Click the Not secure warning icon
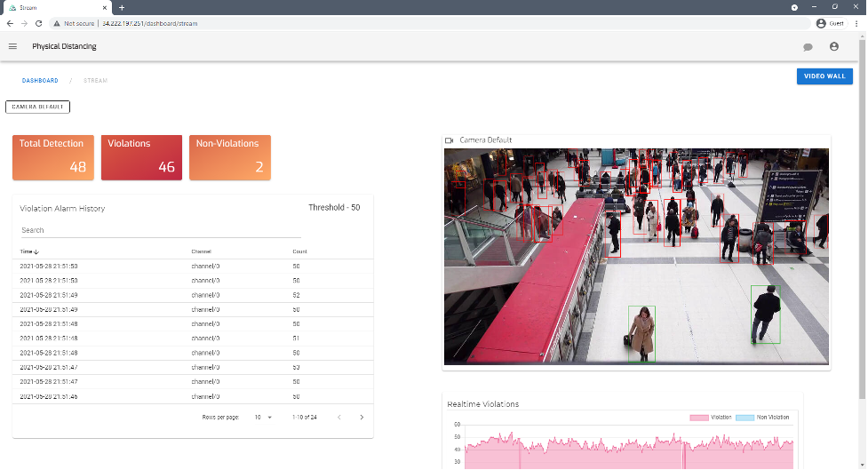Viewport: 868px width, 470px height. (x=57, y=23)
